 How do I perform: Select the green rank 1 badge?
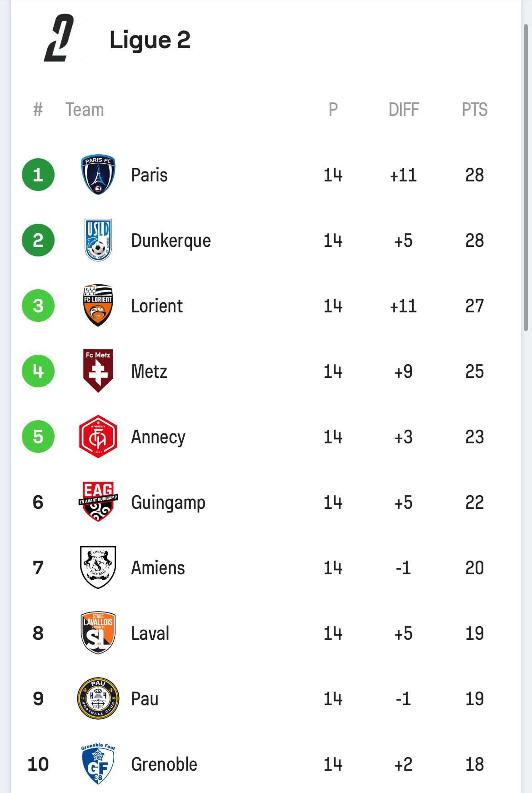38,175
